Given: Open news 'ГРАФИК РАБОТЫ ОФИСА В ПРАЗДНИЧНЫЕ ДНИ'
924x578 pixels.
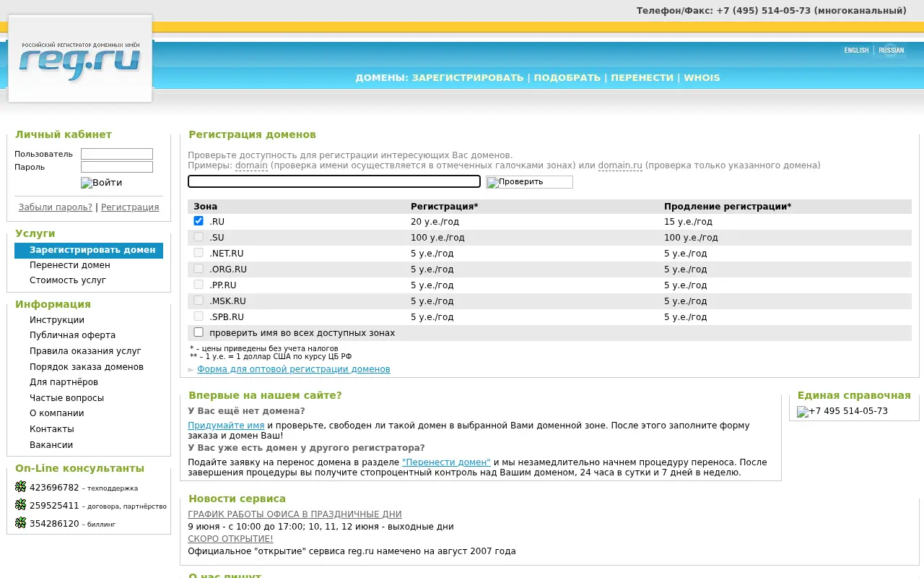Looking at the screenshot, I should tap(295, 514).
